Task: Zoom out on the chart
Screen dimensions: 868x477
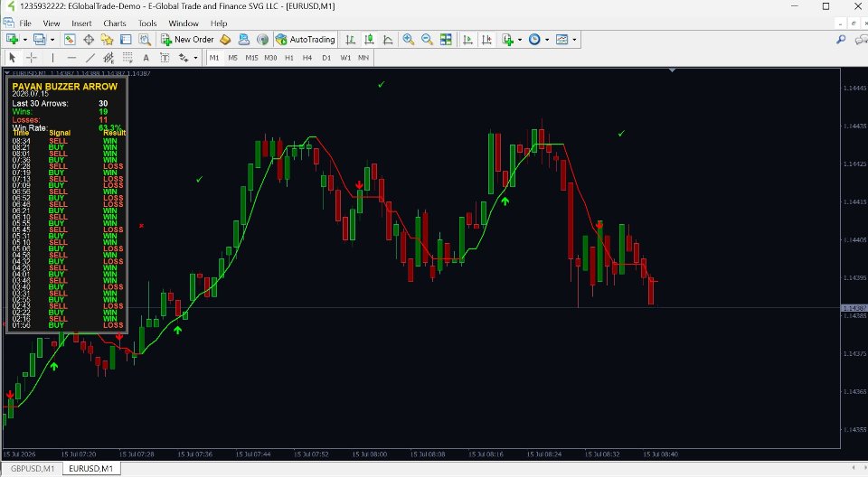Action: [x=427, y=39]
